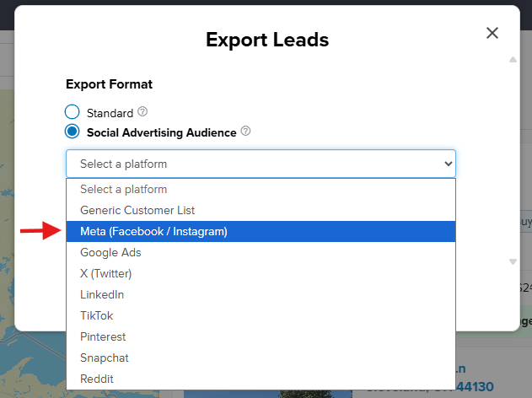Choose Reddit from platform dropdown
The image size is (532, 398).
pyautogui.click(x=98, y=379)
